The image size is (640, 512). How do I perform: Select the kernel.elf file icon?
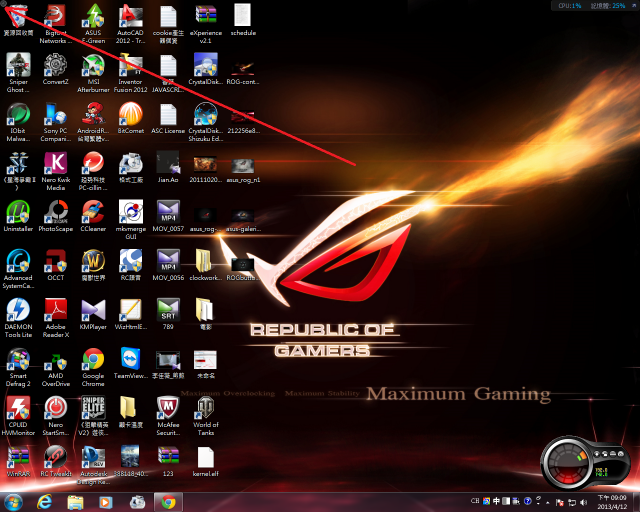click(x=206, y=461)
